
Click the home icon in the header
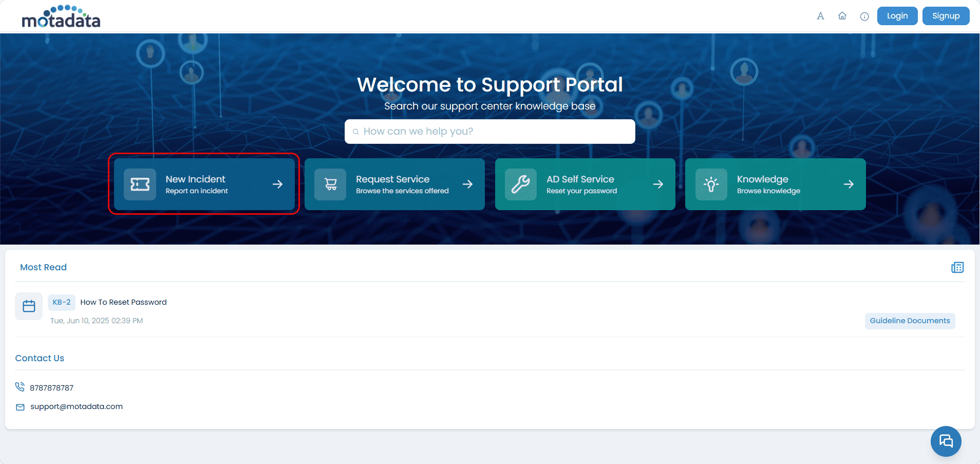[842, 16]
